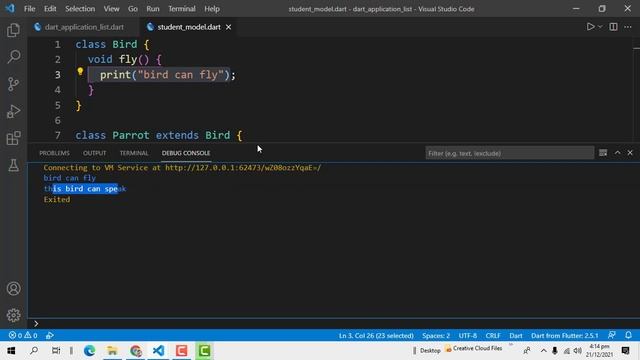Open the Selection menu
640x360 pixels.
pos(80,9)
